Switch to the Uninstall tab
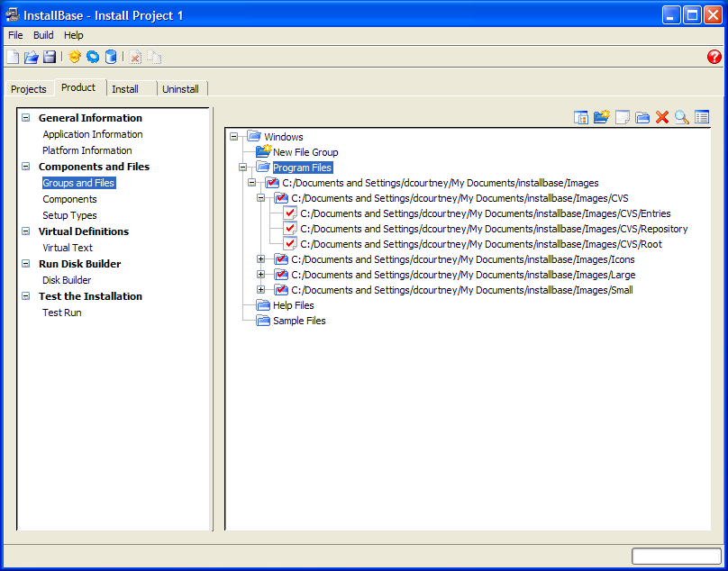This screenshot has height=571, width=728. tap(180, 89)
